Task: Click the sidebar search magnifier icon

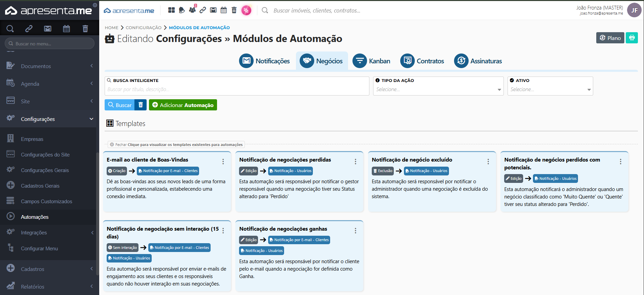Action: [10, 28]
